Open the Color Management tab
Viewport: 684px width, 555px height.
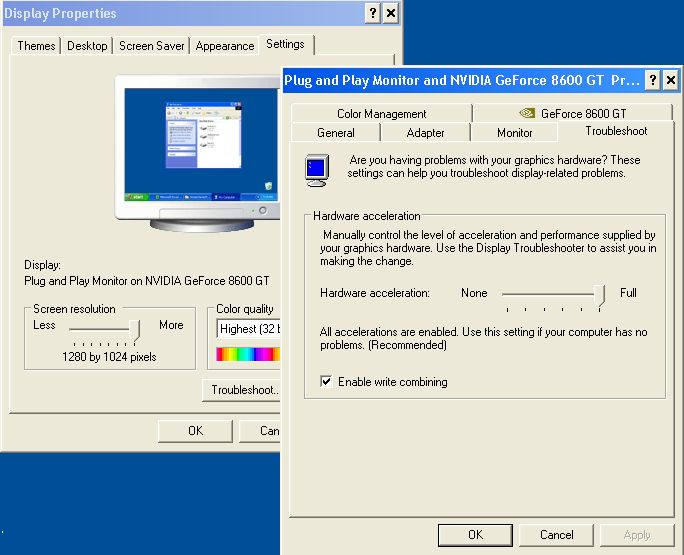(381, 113)
